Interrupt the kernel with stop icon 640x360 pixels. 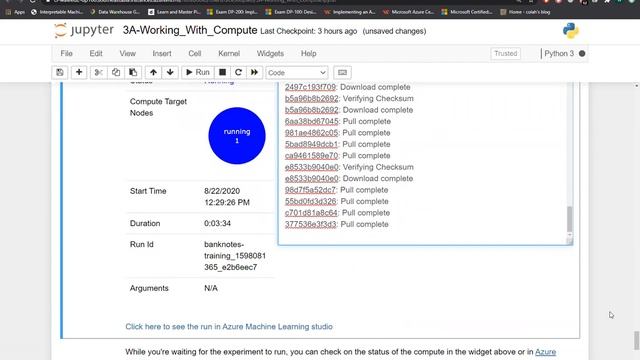click(222, 72)
